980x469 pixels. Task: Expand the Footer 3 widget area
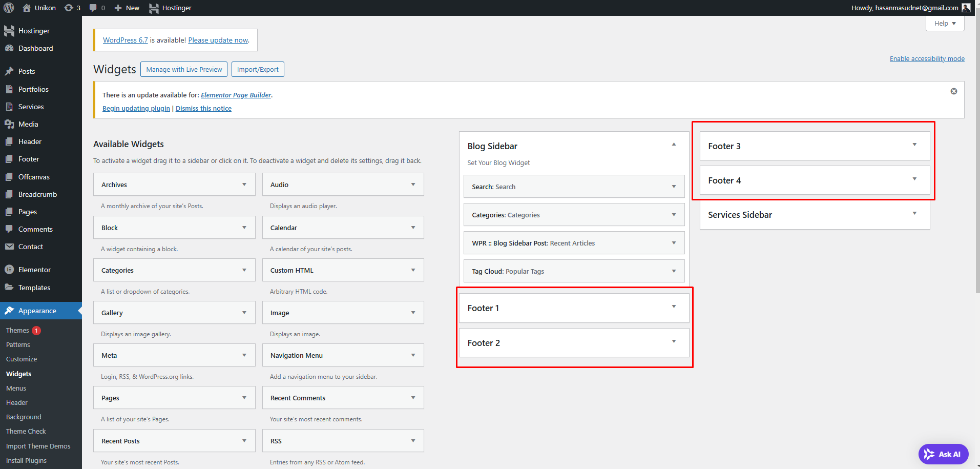(914, 145)
